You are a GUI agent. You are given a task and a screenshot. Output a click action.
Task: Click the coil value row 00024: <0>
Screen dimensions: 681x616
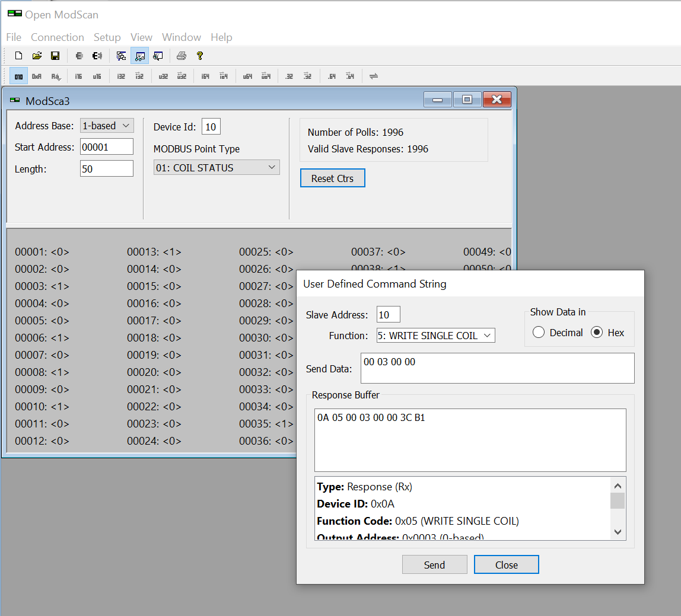(154, 441)
